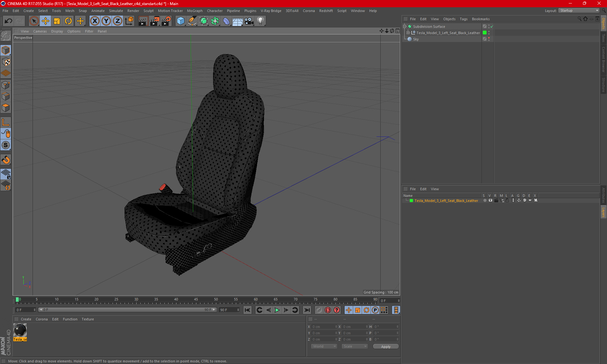Select the Live Selection tool
The width and height of the screenshot is (607, 364).
pos(34,21)
